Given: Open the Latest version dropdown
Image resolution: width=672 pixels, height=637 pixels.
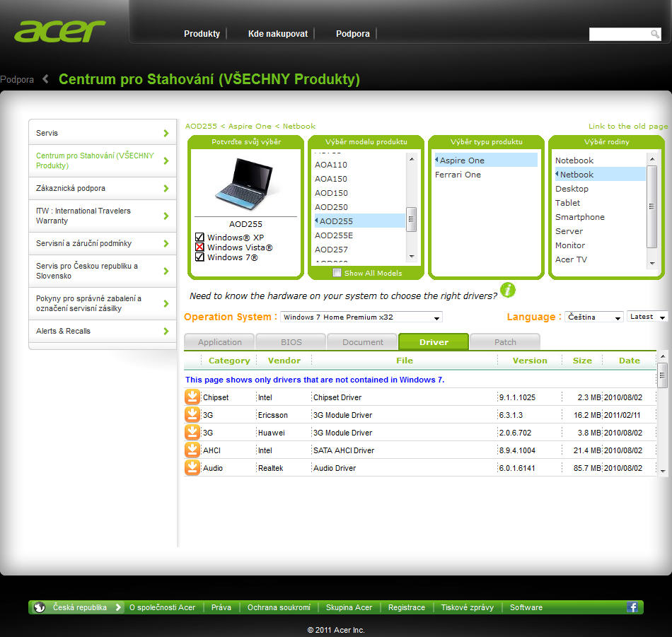Looking at the screenshot, I should (647, 317).
